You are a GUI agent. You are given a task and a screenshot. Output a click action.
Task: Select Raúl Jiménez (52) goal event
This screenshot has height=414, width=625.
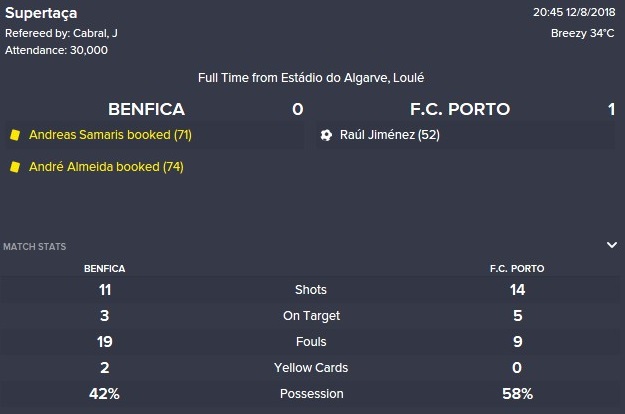(x=390, y=135)
